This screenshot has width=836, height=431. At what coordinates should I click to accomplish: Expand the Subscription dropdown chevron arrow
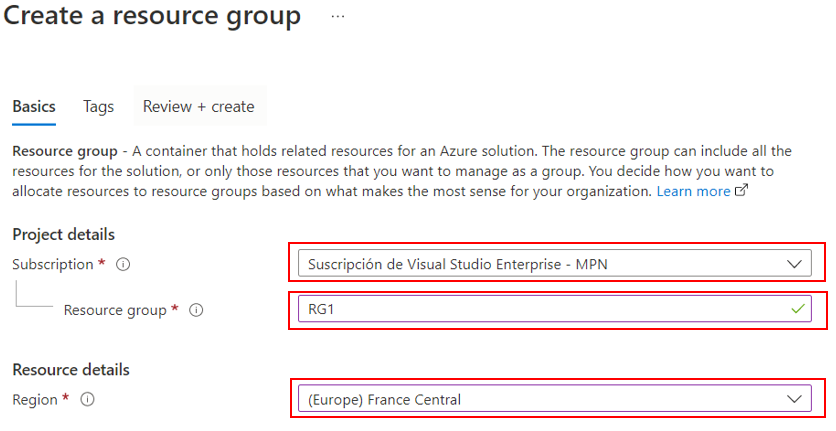click(795, 265)
